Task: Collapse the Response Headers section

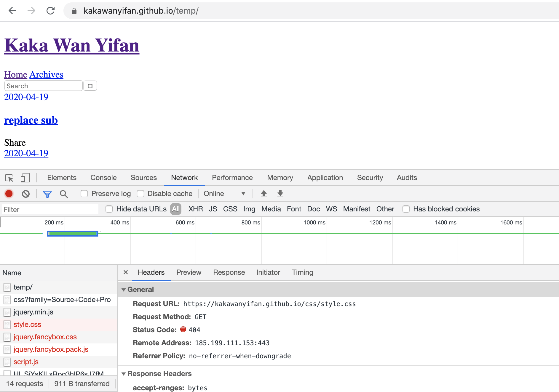Action: pyautogui.click(x=124, y=374)
